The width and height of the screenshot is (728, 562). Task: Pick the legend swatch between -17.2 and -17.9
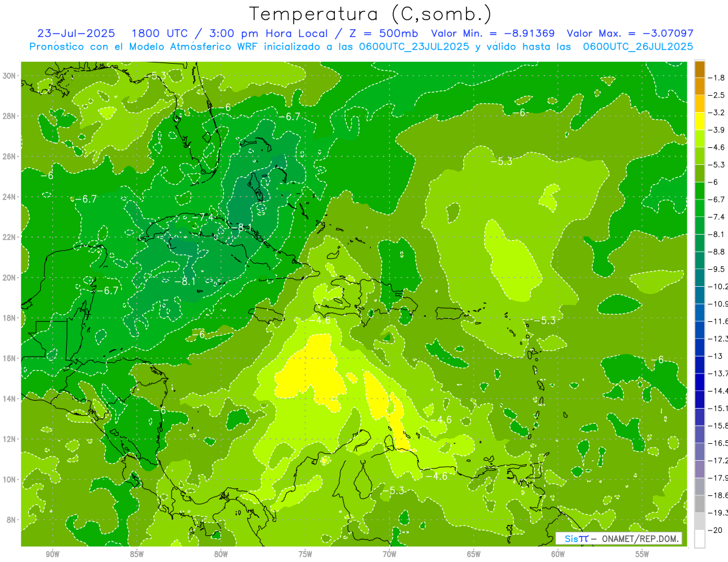point(699,469)
